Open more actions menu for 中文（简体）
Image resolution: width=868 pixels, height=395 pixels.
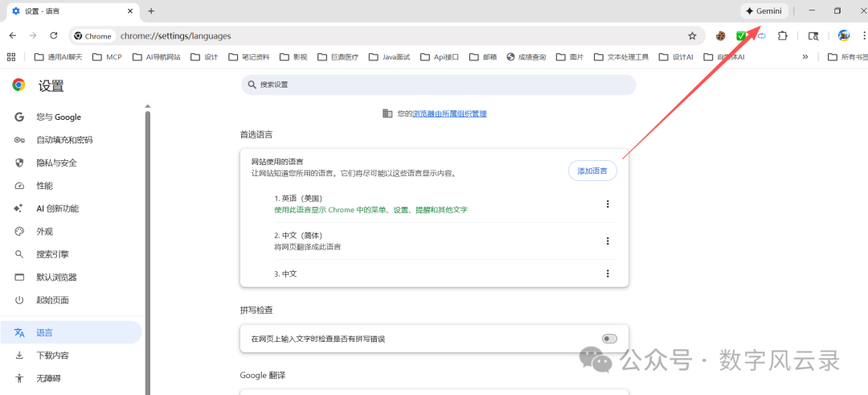tap(608, 241)
